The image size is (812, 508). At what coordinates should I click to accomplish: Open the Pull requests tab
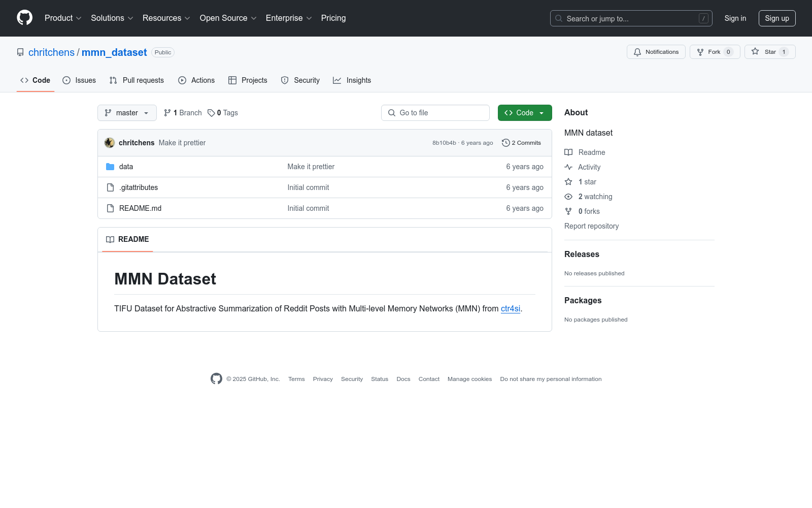click(x=137, y=80)
